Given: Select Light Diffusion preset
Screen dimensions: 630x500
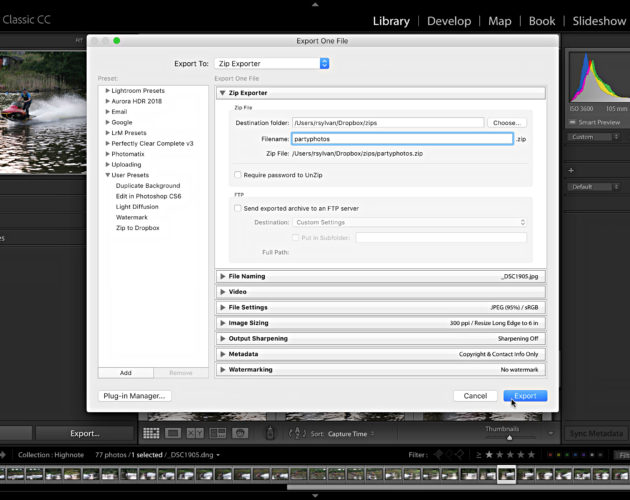Looking at the screenshot, I should click(x=137, y=207).
